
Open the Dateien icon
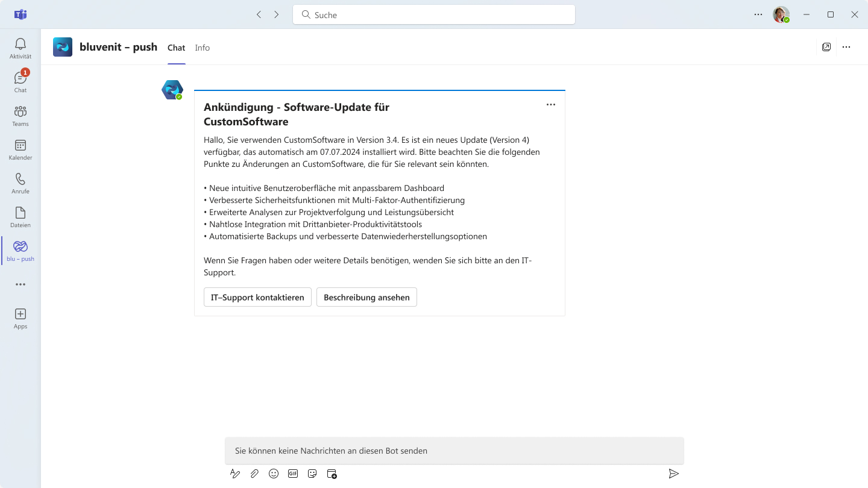click(x=20, y=213)
